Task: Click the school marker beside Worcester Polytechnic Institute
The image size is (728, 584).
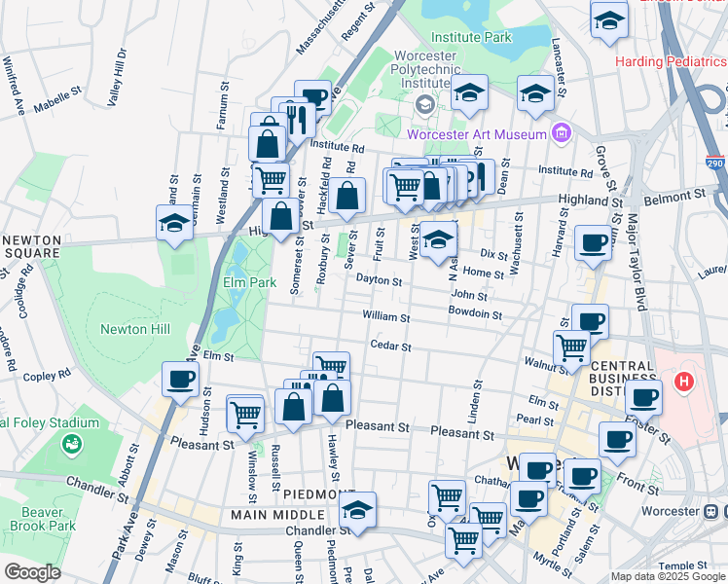Action: (x=469, y=95)
